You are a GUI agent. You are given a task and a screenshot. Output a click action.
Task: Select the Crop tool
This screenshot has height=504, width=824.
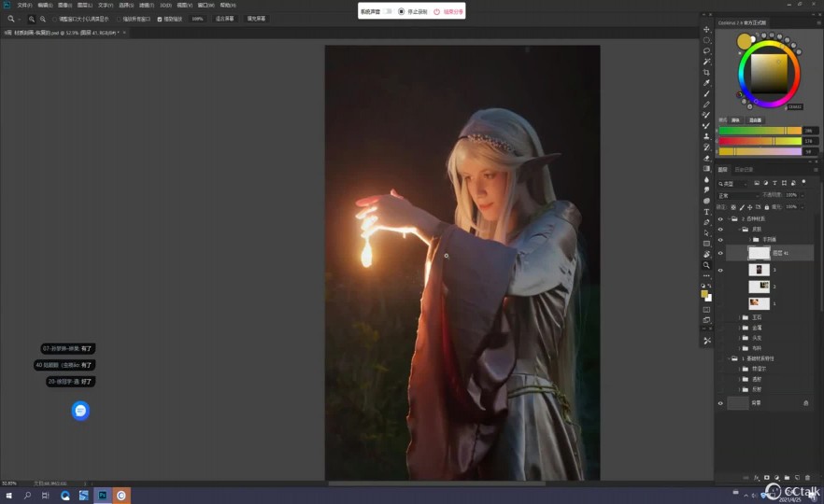[x=706, y=73]
